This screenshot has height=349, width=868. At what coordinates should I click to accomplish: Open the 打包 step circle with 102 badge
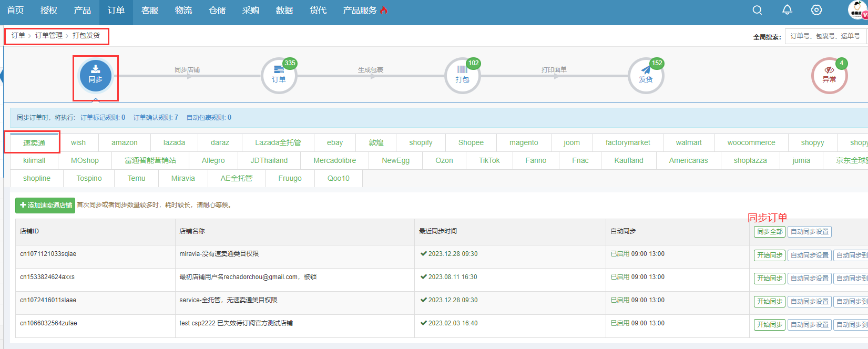point(463,76)
